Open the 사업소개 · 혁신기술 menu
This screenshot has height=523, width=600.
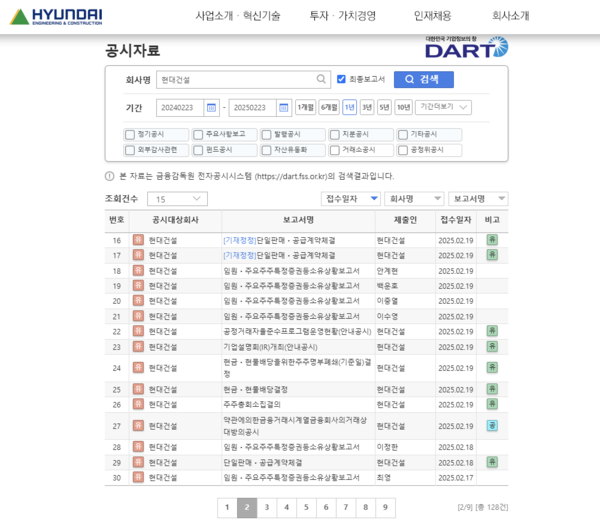click(x=238, y=16)
